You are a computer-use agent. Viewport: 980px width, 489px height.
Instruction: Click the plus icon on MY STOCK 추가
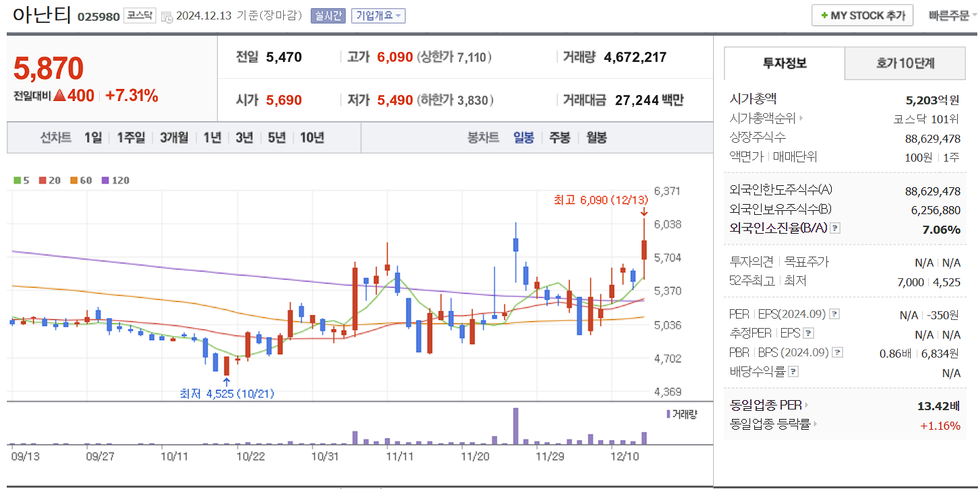(824, 15)
